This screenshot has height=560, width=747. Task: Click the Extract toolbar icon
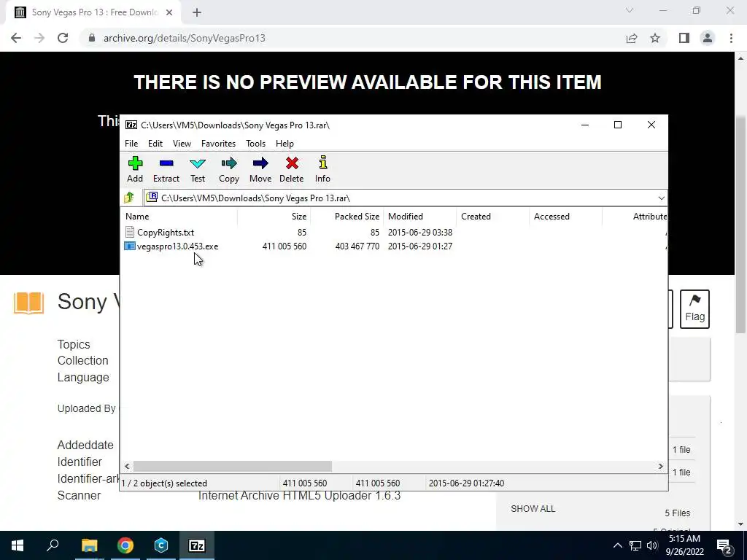click(166, 169)
